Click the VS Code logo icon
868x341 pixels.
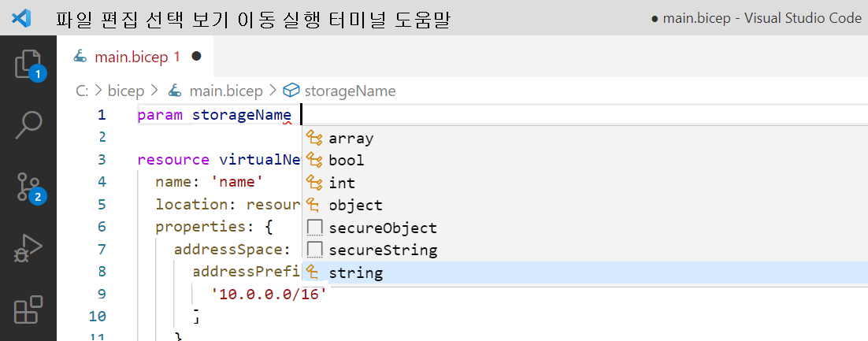[21, 18]
